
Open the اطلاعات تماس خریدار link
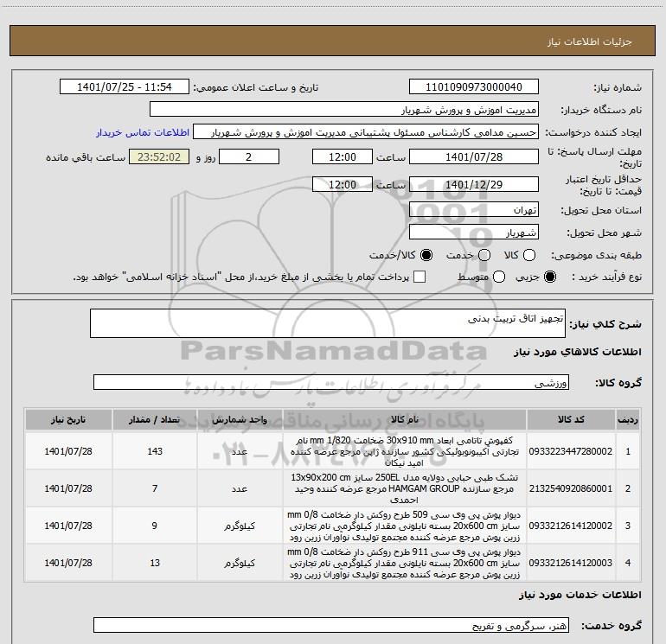click(143, 132)
